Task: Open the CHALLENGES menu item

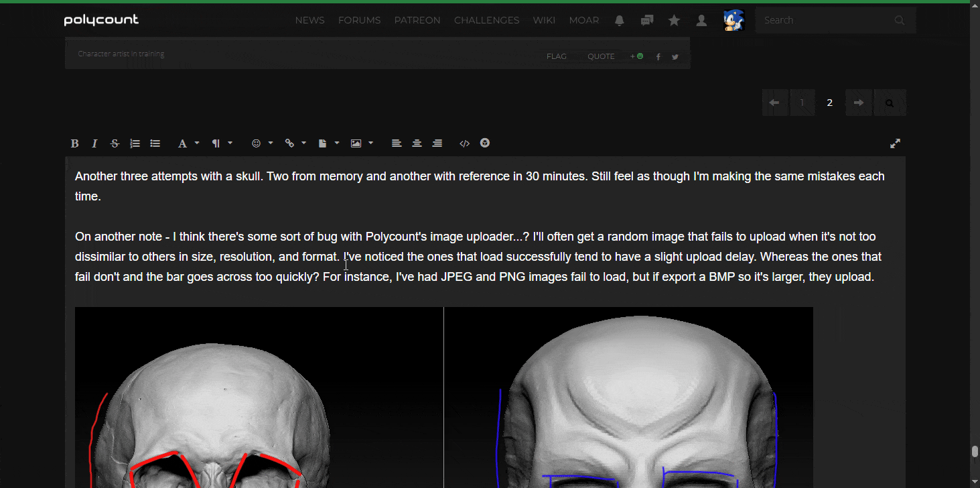Action: [x=487, y=21]
